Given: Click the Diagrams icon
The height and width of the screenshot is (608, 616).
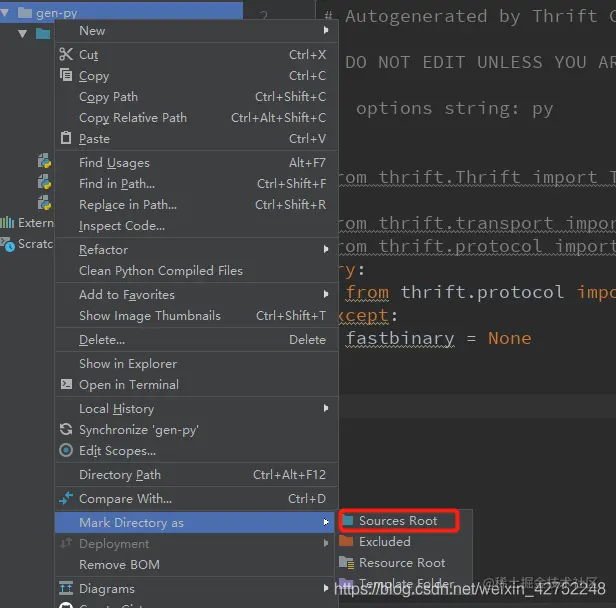Looking at the screenshot, I should click(66, 588).
